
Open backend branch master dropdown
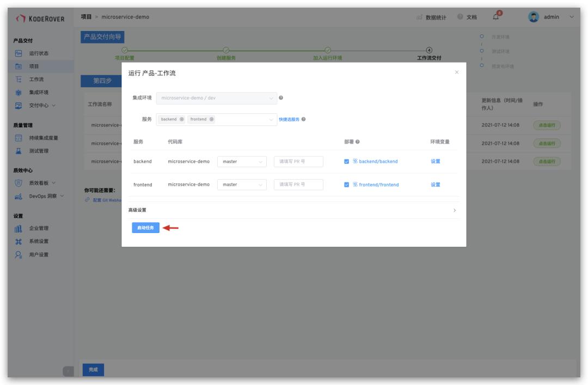242,162
